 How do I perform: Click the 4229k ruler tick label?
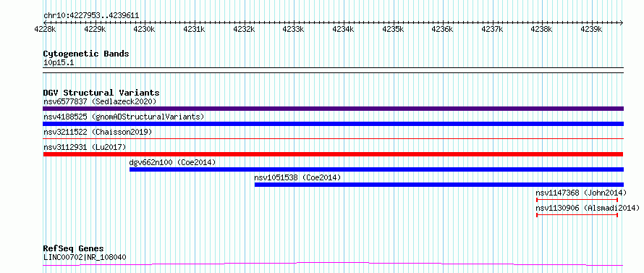tap(96, 29)
